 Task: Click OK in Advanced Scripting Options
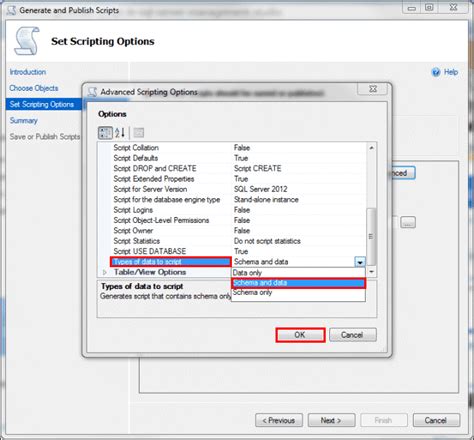[300, 335]
